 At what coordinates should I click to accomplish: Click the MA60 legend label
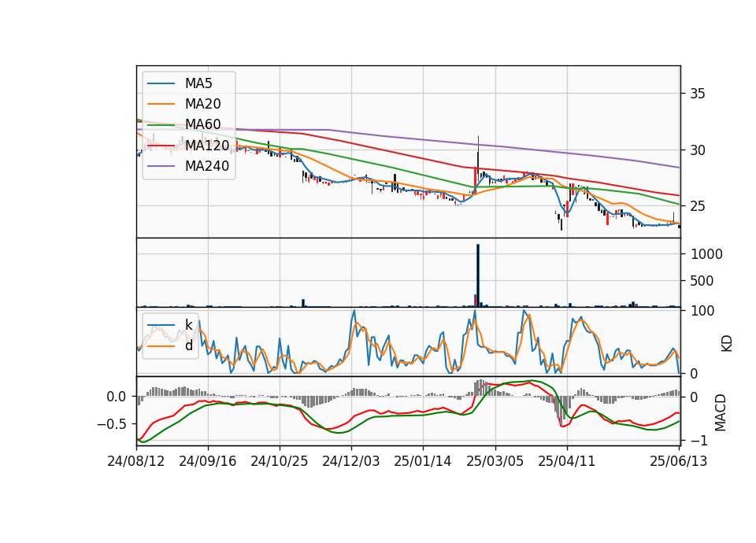click(202, 124)
